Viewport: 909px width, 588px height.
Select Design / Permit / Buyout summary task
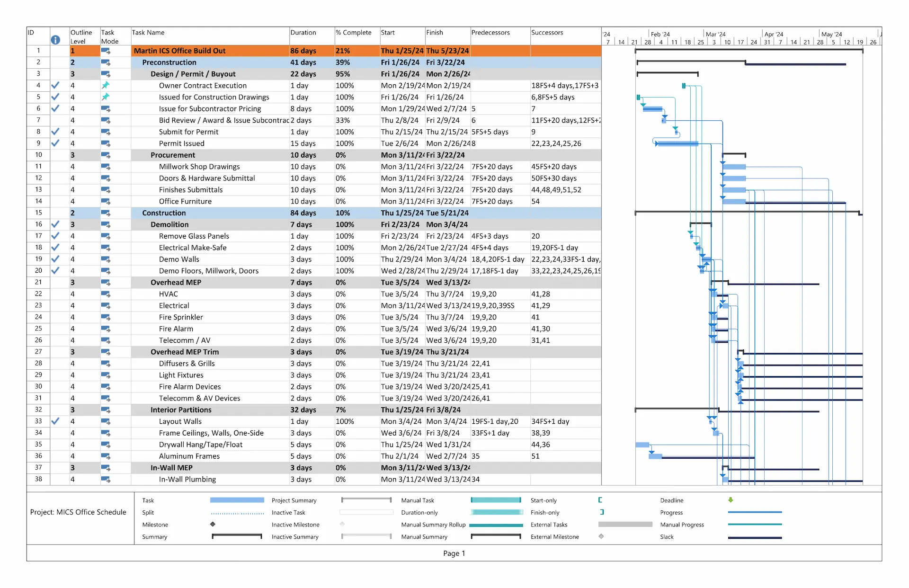pos(193,74)
